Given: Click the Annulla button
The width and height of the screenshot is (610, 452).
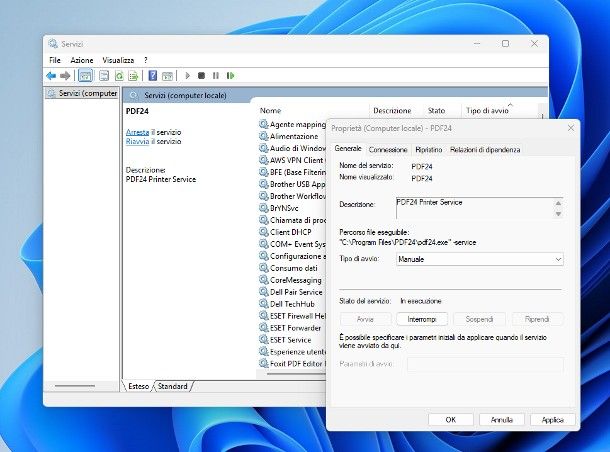Looking at the screenshot, I should (x=501, y=420).
